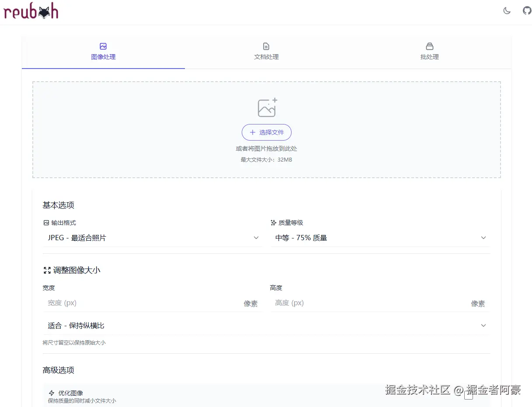This screenshot has width=532, height=407.
Task: Click the 基本选项 heading
Action: (59, 205)
